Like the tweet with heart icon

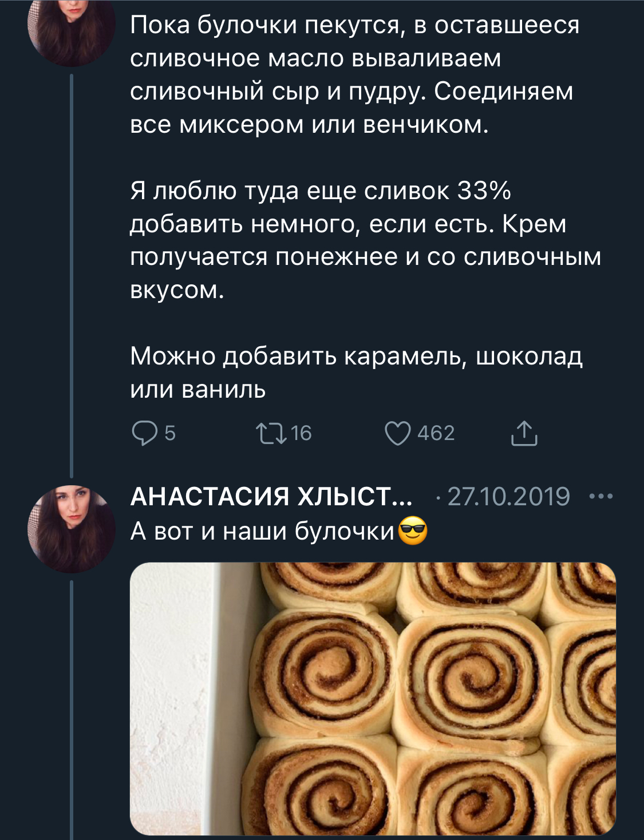tap(397, 433)
